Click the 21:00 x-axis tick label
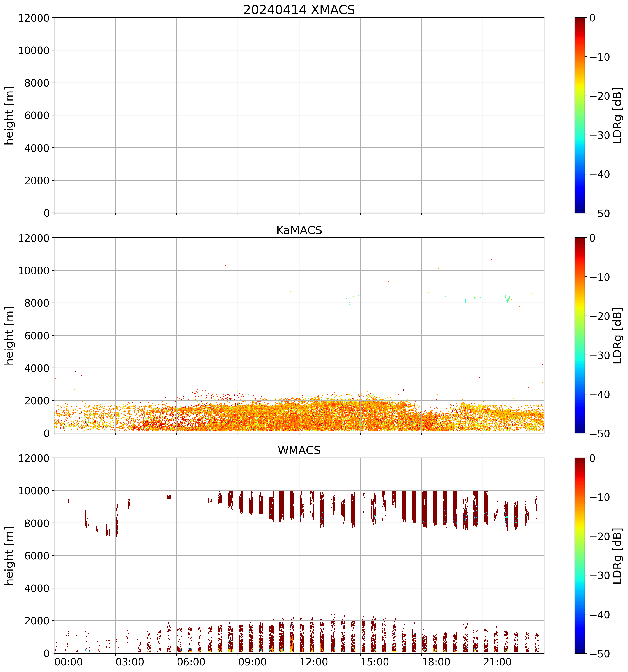Screen dimensions: 628x672 [497, 662]
